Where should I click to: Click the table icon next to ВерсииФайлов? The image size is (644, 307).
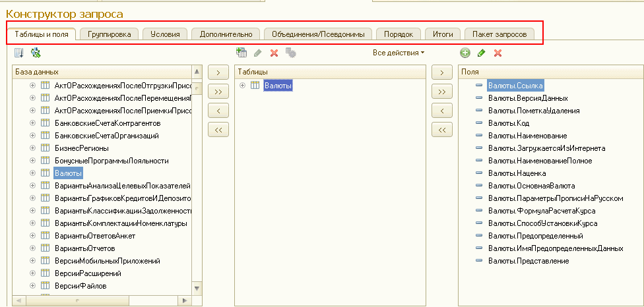tap(46, 286)
